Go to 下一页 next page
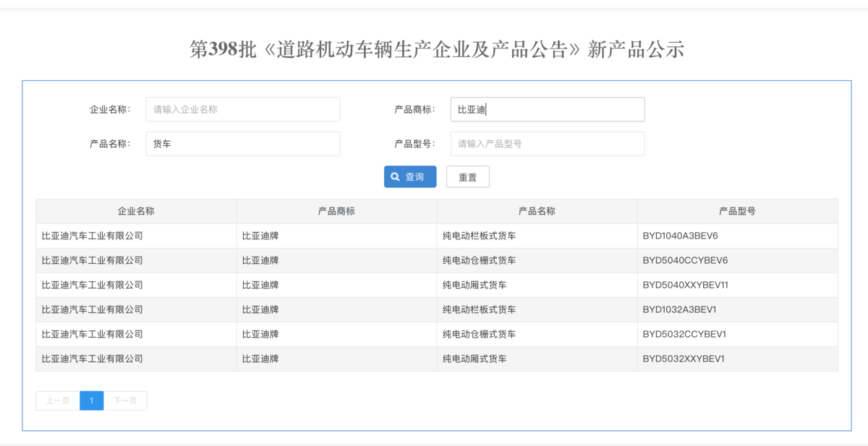The width and height of the screenshot is (868, 446). click(125, 400)
